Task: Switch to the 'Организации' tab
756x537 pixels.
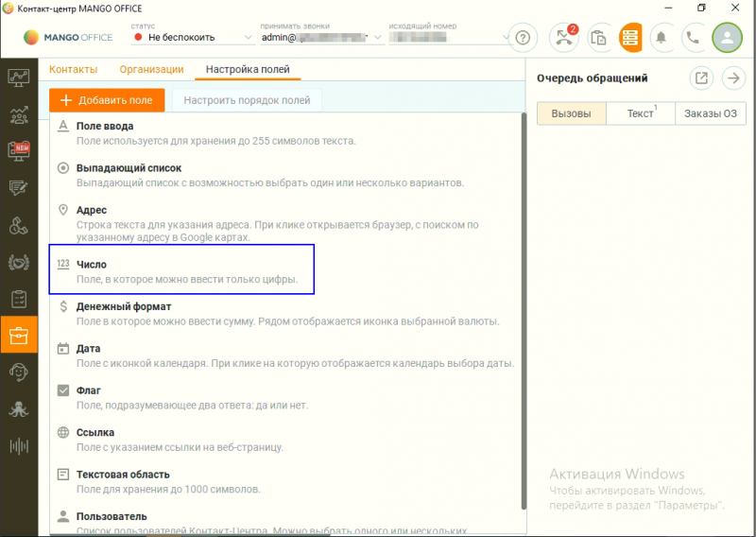Action: coord(151,69)
